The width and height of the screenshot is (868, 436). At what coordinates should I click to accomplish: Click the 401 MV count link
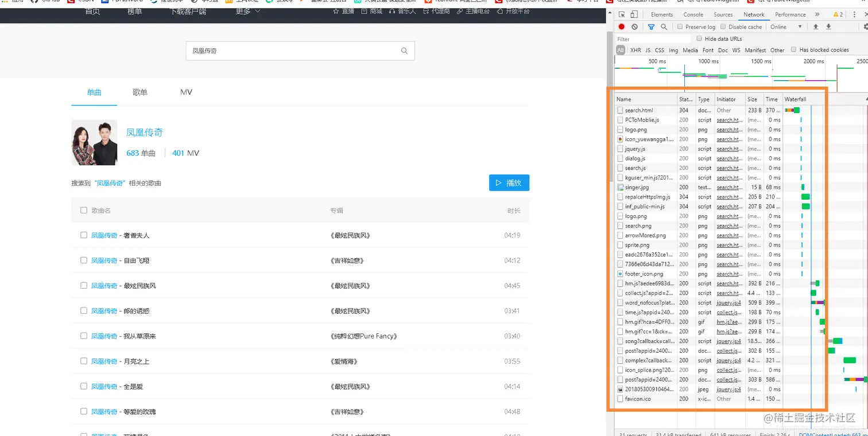pos(185,153)
